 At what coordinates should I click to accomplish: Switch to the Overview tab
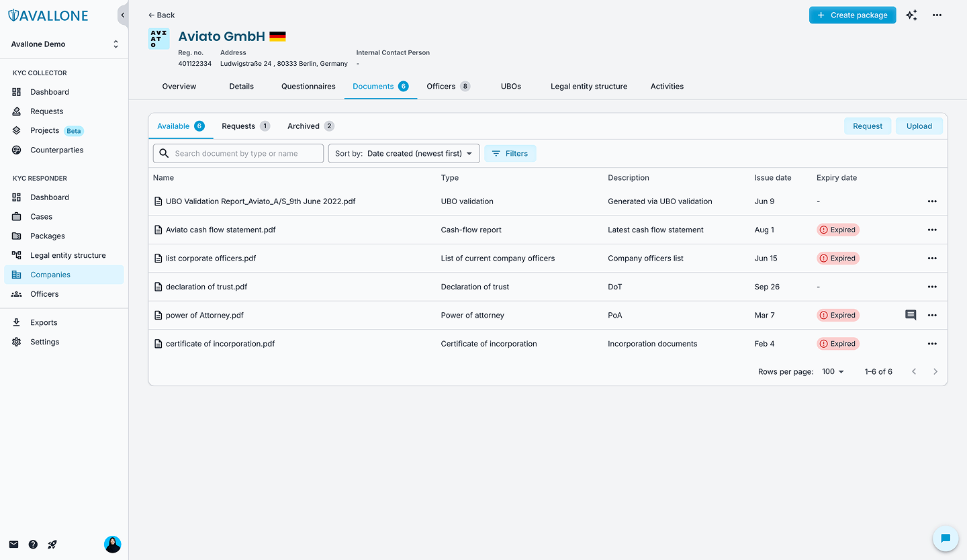point(179,87)
